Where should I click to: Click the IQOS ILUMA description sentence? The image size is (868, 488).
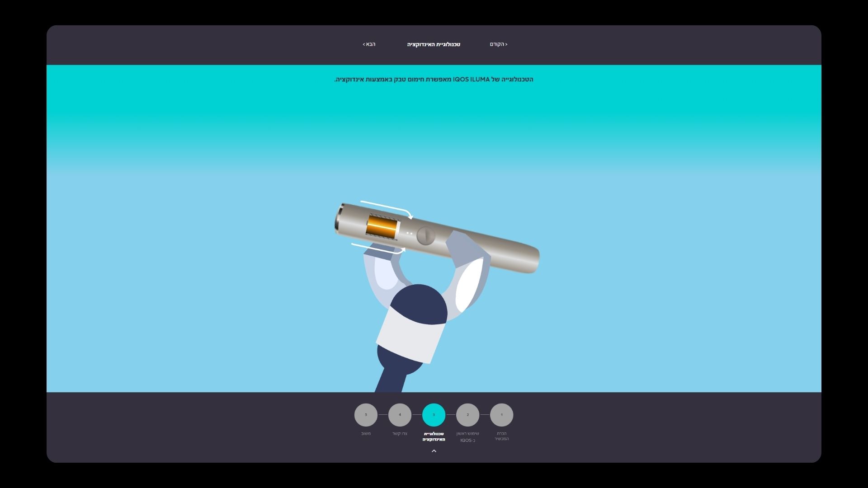434,80
